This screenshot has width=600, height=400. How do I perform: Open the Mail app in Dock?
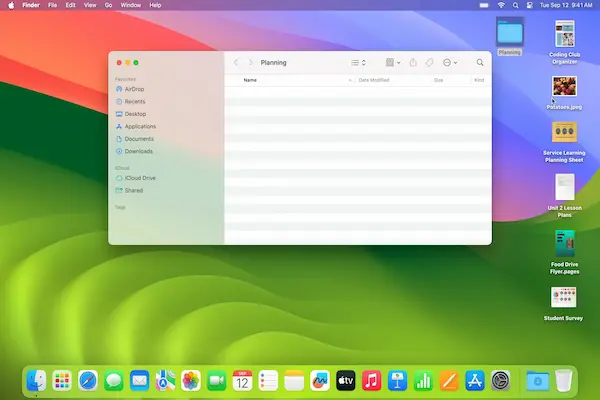coord(139,380)
